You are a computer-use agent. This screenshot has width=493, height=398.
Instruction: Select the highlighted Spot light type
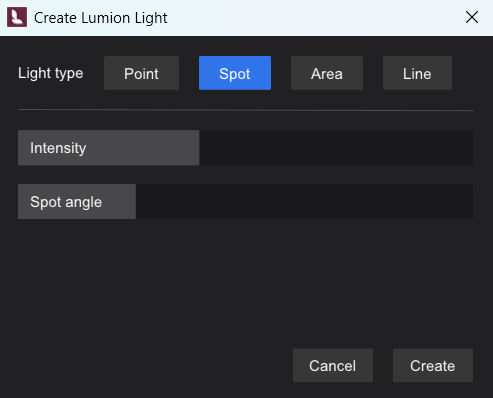(235, 73)
